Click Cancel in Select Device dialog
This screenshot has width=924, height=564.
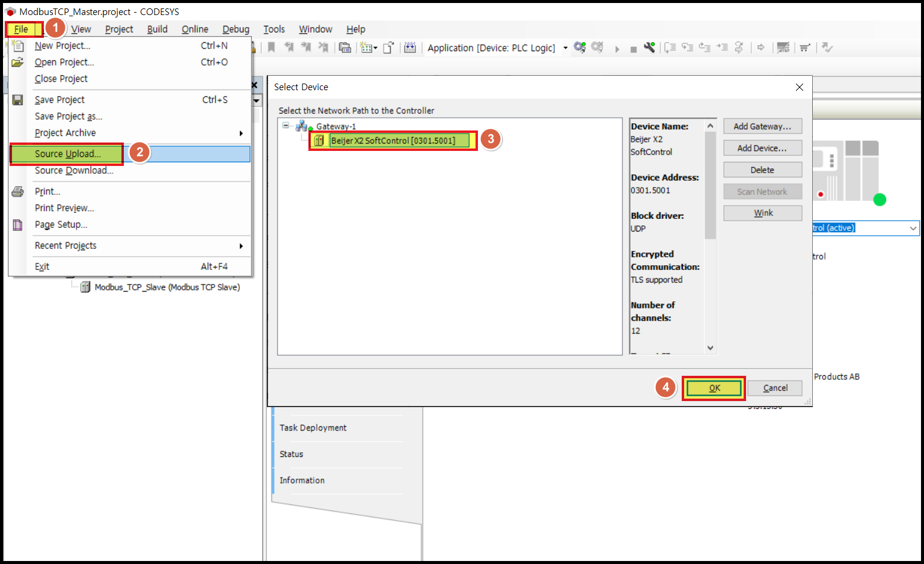[775, 388]
